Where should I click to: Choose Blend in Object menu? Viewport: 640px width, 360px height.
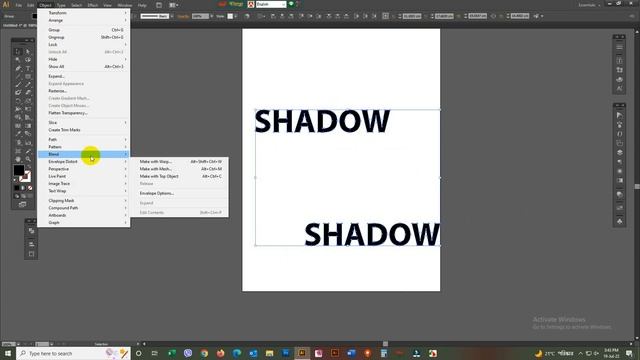(84, 154)
